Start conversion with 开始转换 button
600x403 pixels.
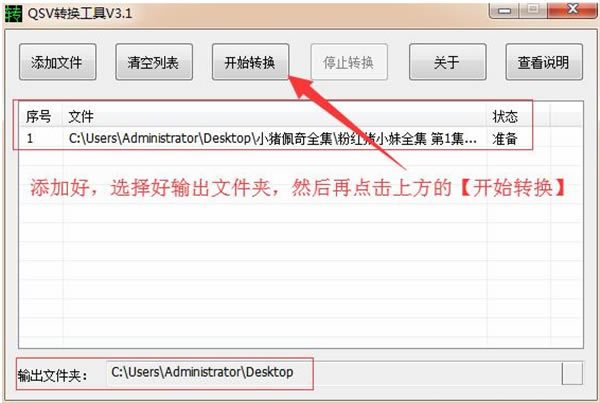(x=250, y=62)
